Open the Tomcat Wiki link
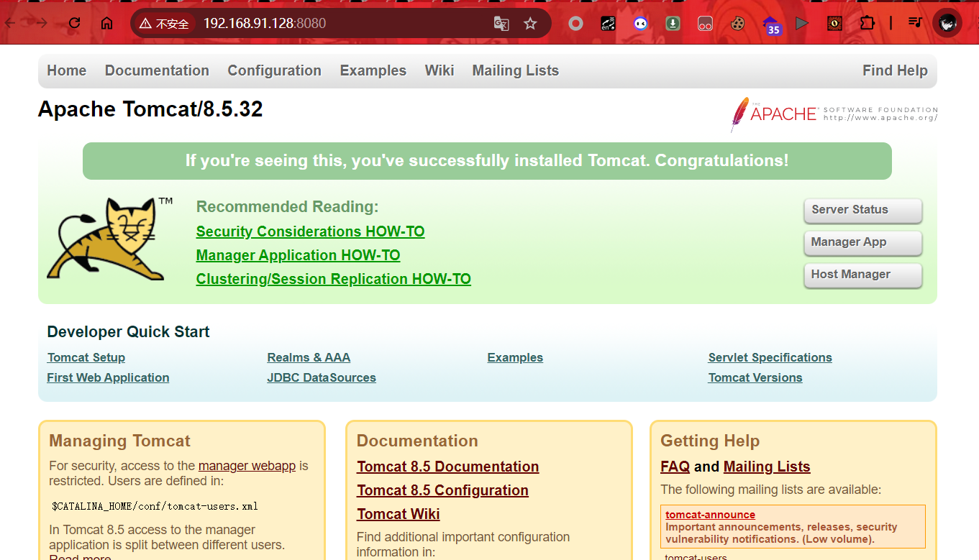979x560 pixels. coord(399,514)
